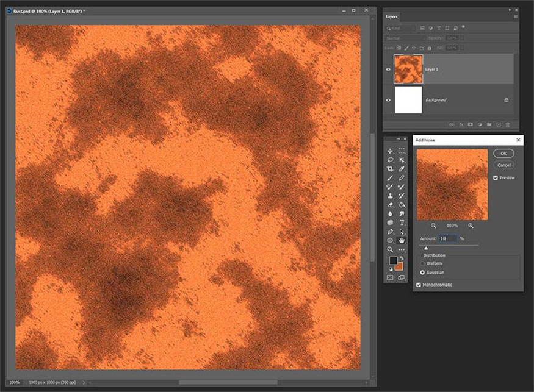The height and width of the screenshot is (392, 534).
Task: Select the Ellipse shape tool
Action: [391, 241]
